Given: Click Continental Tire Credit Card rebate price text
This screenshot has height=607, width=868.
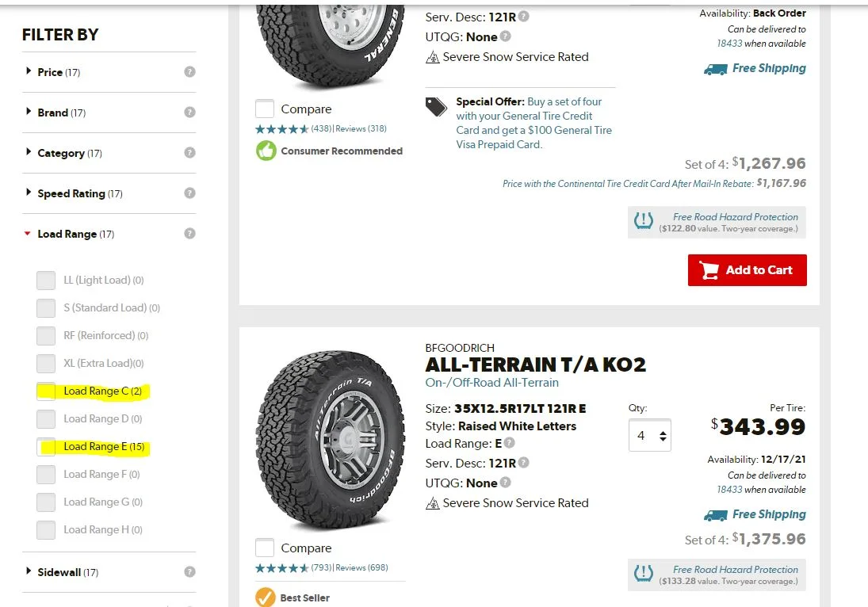Looking at the screenshot, I should click(x=654, y=183).
